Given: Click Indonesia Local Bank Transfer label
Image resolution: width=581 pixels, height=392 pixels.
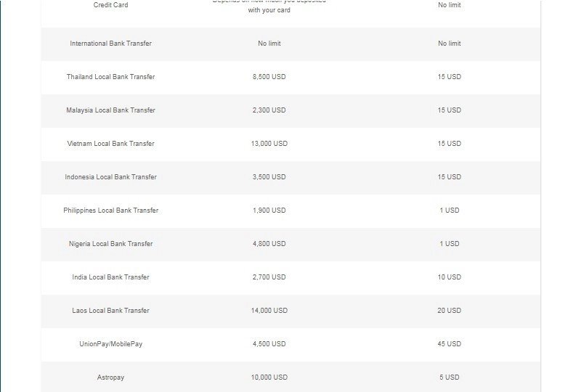Looking at the screenshot, I should pyautogui.click(x=110, y=176).
